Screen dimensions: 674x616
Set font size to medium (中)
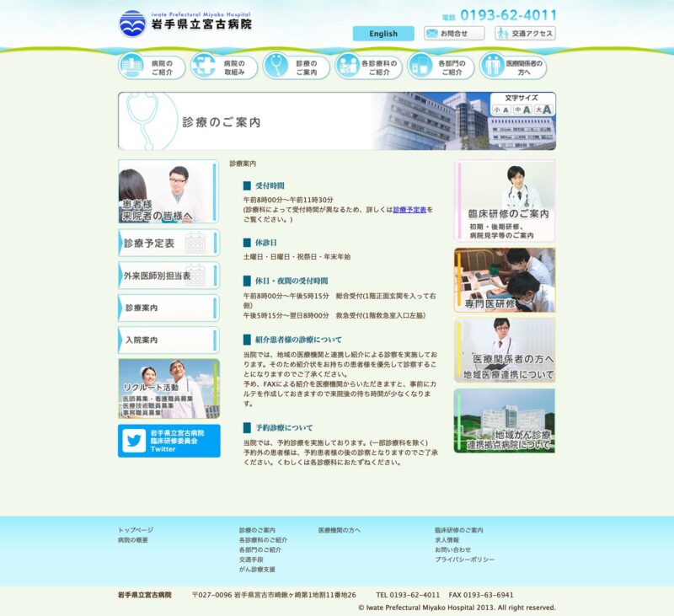click(x=522, y=110)
